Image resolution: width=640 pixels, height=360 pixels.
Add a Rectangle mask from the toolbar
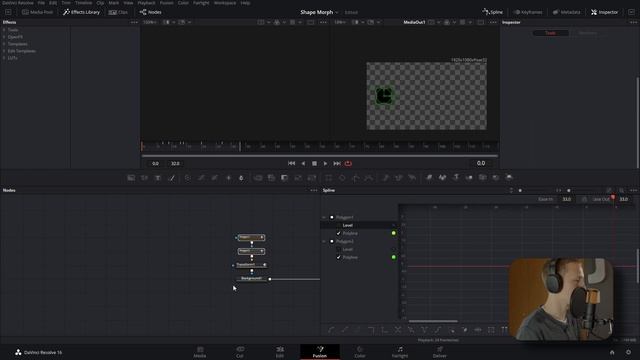coord(329,178)
